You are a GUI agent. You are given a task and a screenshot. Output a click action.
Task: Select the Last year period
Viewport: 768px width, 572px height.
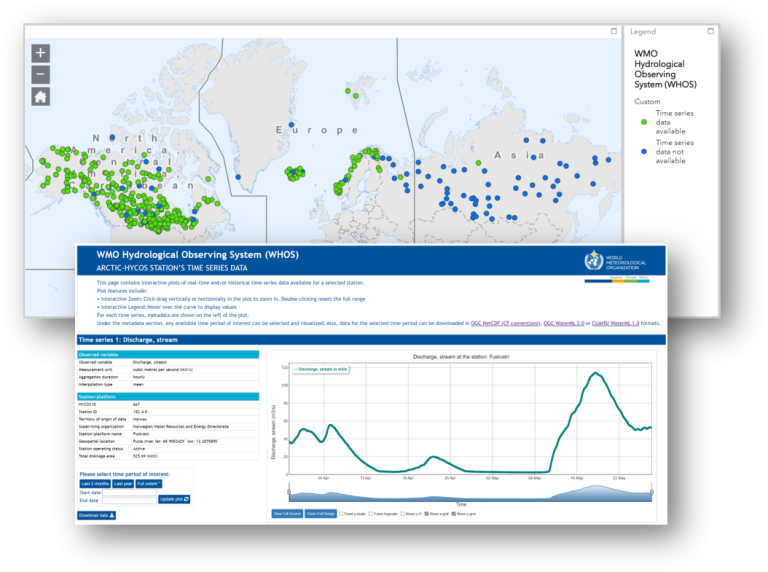click(x=123, y=483)
